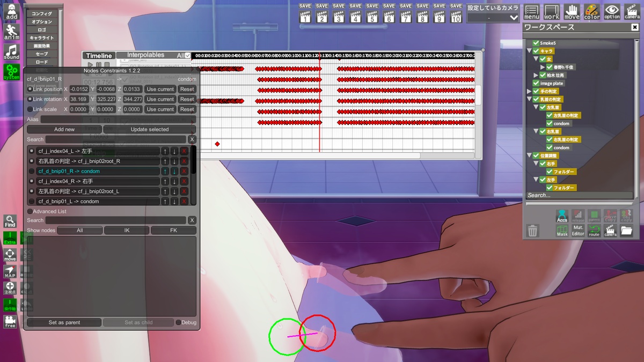Collapse the キャラ tree node
The width and height of the screenshot is (644, 362).
click(530, 51)
